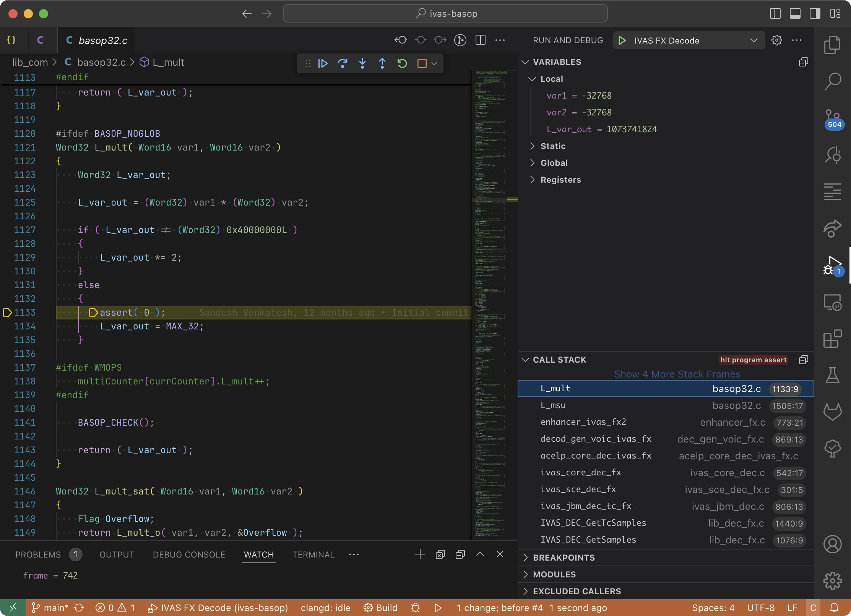This screenshot has width=851, height=616.
Task: Click the Build button in status bar
Action: click(381, 608)
